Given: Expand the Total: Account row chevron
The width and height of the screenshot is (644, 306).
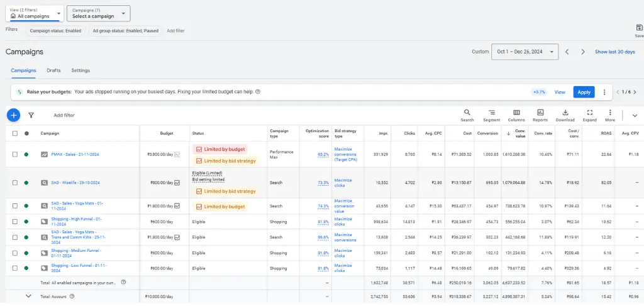Looking at the screenshot, I should point(28,296).
